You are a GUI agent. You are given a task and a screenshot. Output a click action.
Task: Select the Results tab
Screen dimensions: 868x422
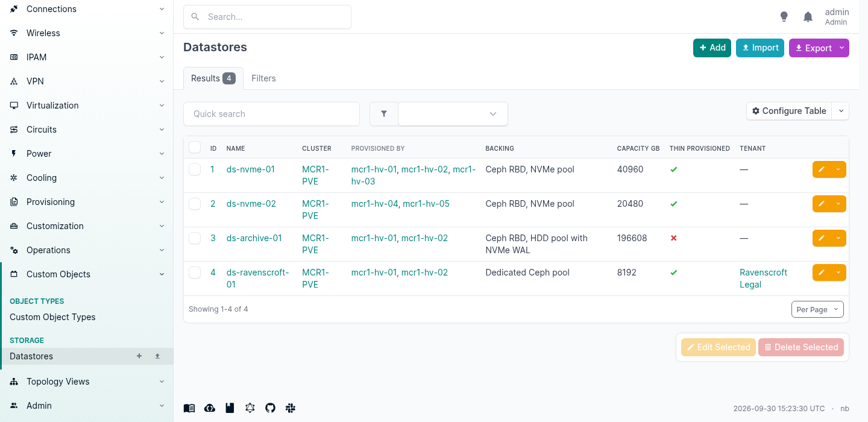[213, 78]
